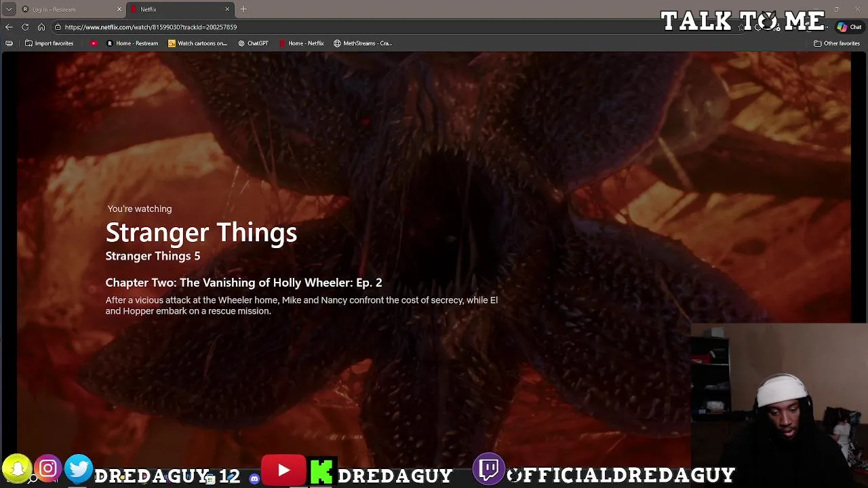Open Home - Netflix bookmark
The image size is (868, 488).
(x=302, y=43)
